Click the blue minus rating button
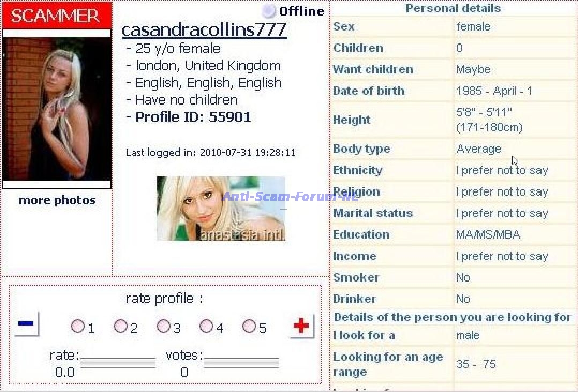 (x=26, y=324)
